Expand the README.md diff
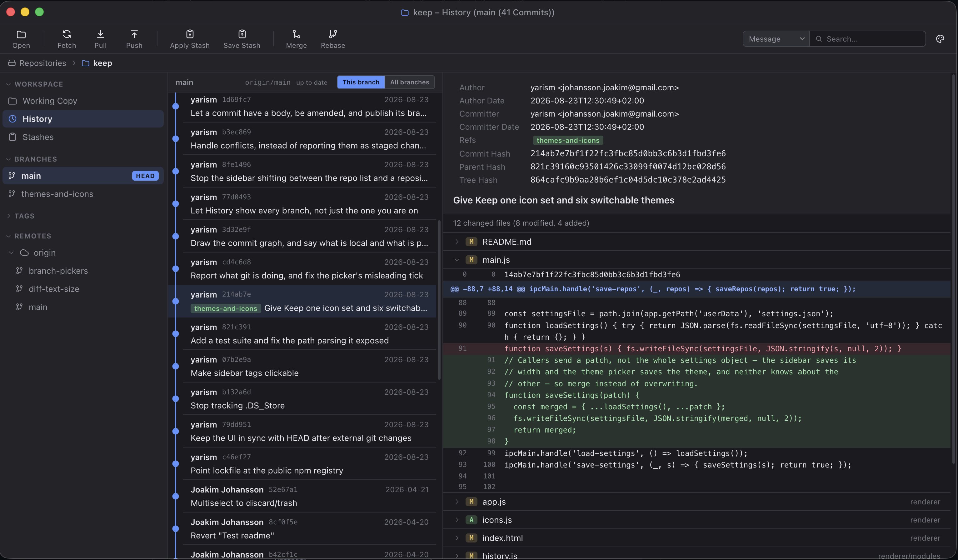 pyautogui.click(x=457, y=242)
